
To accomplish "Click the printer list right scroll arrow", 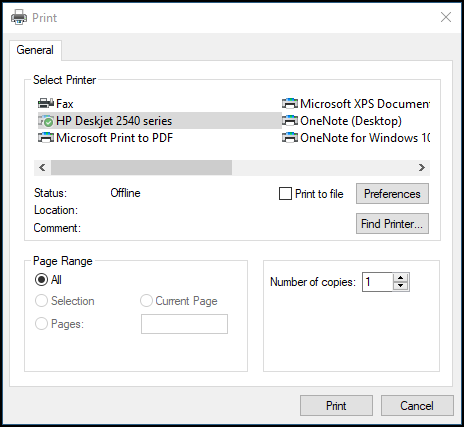I will (x=422, y=167).
